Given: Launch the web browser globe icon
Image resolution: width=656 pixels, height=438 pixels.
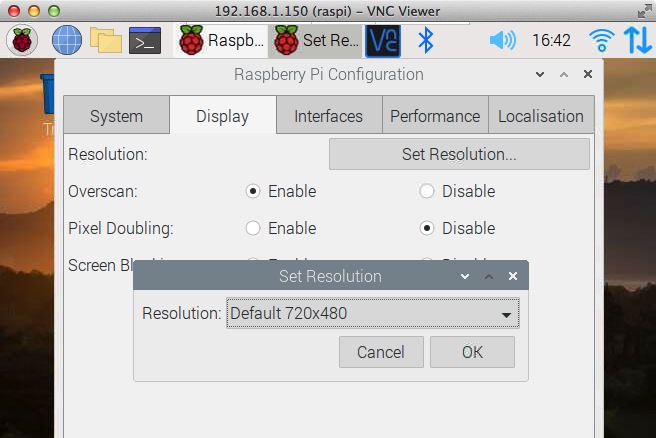Looking at the screenshot, I should (66, 40).
